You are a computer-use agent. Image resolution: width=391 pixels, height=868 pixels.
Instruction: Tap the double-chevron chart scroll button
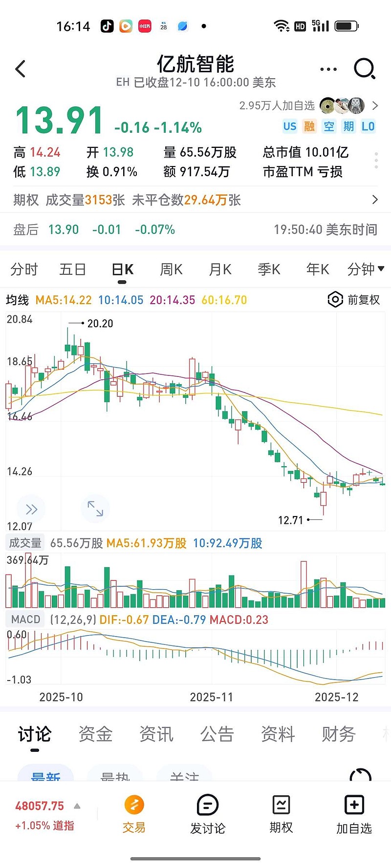pos(31,510)
